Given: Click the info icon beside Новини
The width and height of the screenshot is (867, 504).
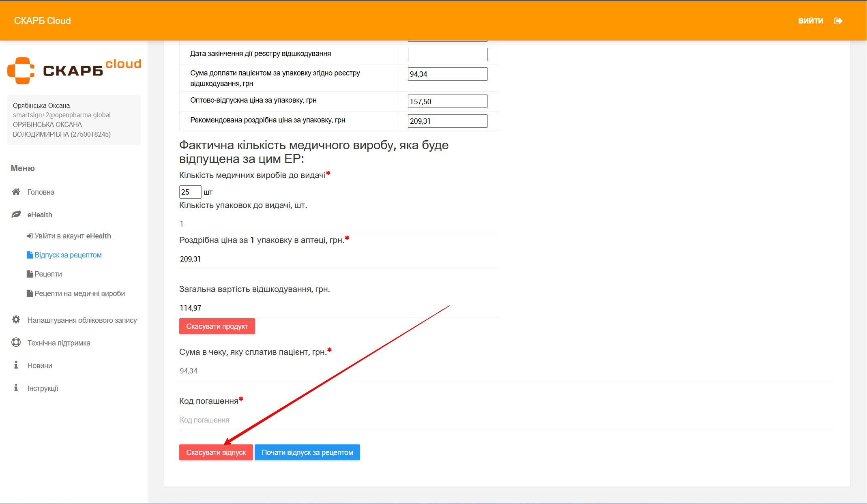Looking at the screenshot, I should pos(16,365).
